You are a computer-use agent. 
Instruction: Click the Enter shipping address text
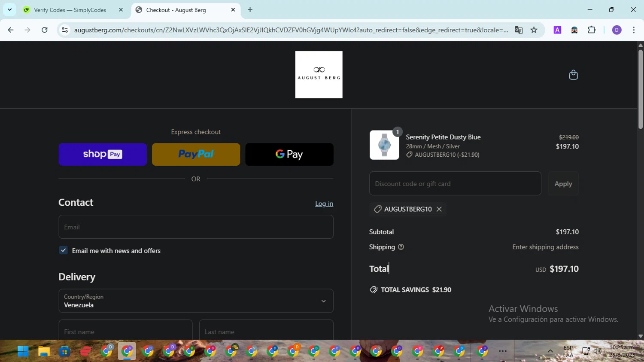(x=545, y=247)
